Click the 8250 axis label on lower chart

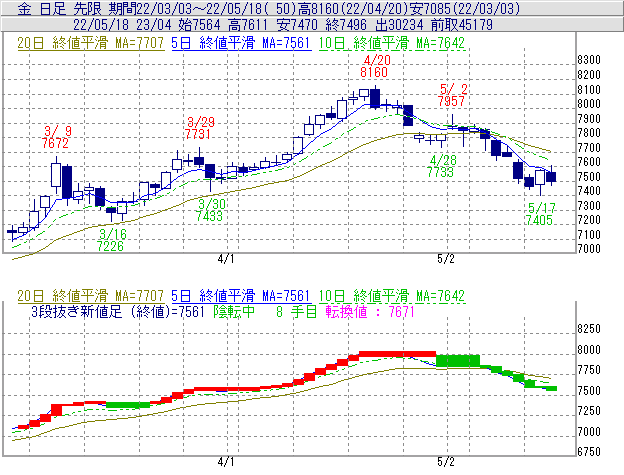click(x=589, y=329)
